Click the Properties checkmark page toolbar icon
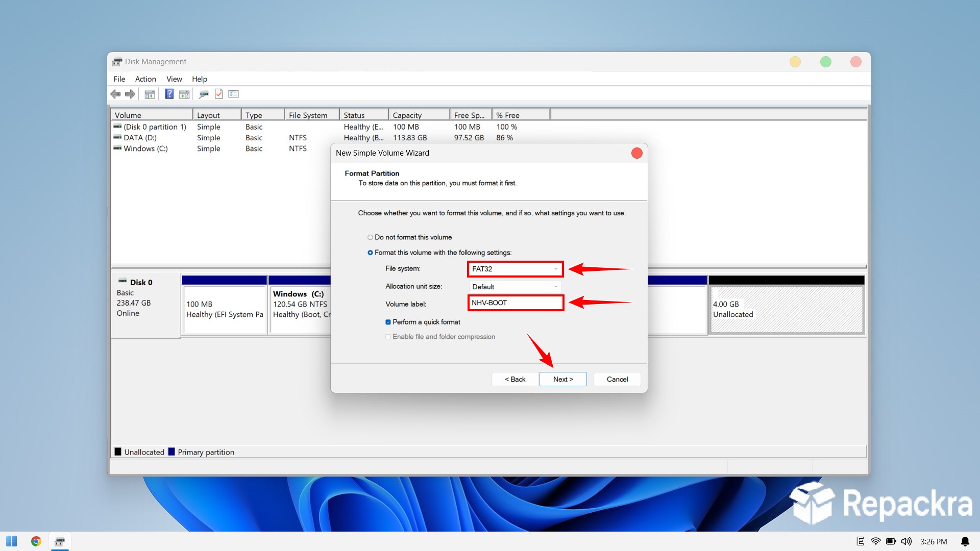 tap(219, 94)
